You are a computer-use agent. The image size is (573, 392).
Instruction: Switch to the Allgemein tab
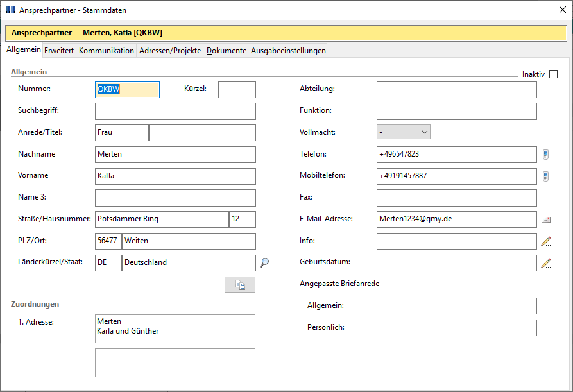23,49
